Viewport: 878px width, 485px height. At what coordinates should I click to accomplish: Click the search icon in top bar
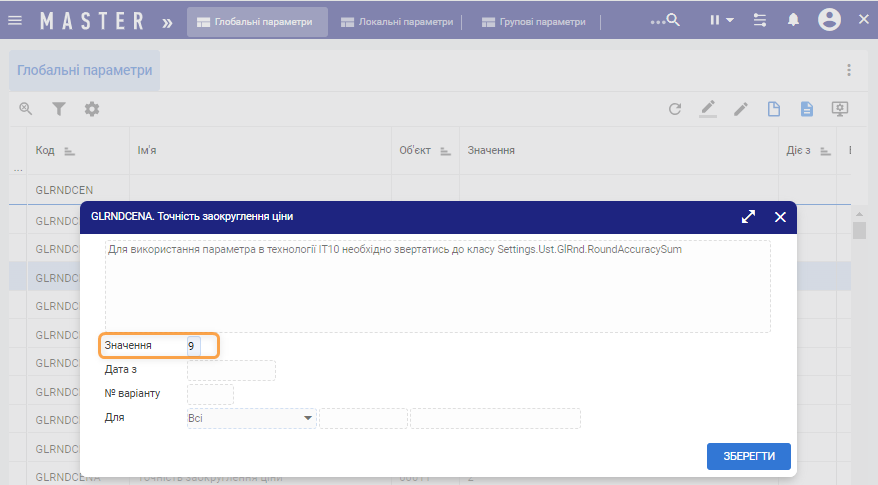coord(672,20)
